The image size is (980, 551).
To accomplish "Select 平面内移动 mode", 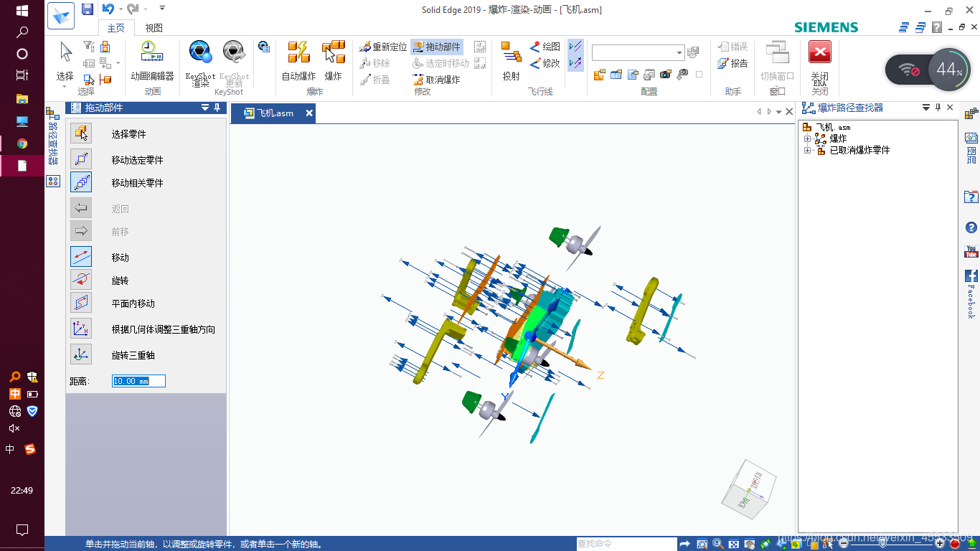I will point(81,303).
